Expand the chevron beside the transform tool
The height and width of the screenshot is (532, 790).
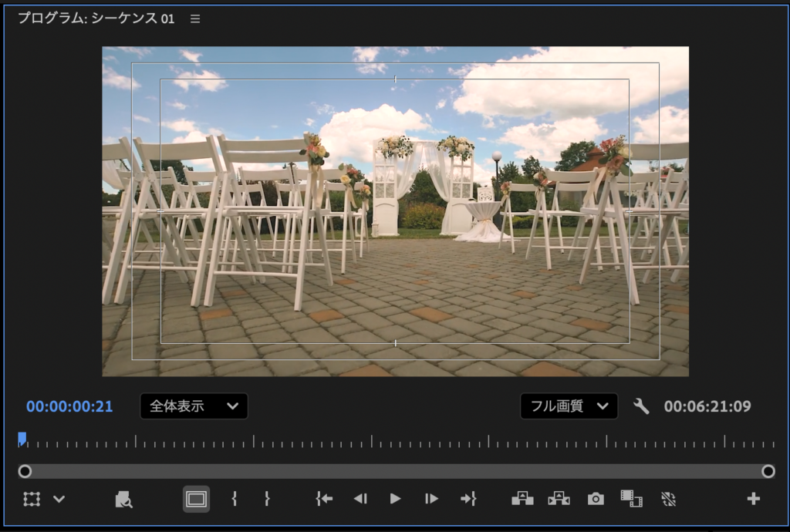pyautogui.click(x=59, y=500)
